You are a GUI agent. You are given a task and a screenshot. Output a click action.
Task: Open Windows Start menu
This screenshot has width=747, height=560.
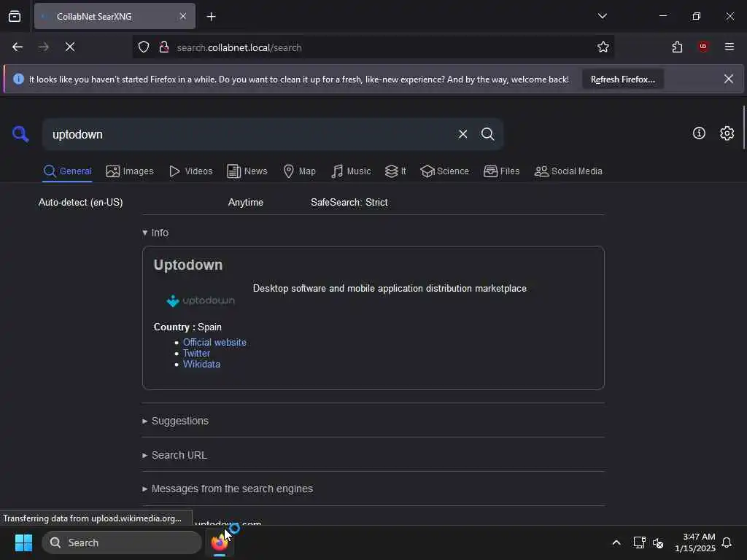(23, 542)
